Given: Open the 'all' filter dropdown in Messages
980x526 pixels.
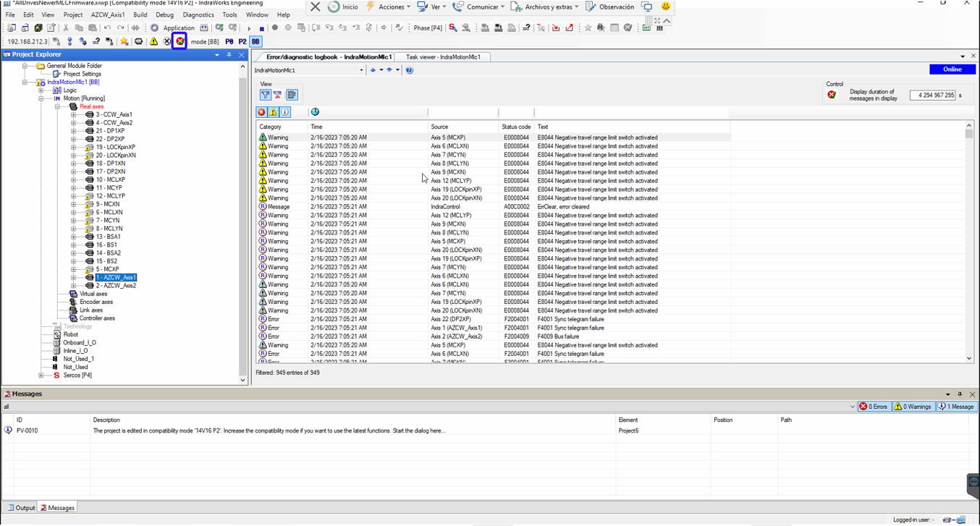Looking at the screenshot, I should click(x=852, y=407).
